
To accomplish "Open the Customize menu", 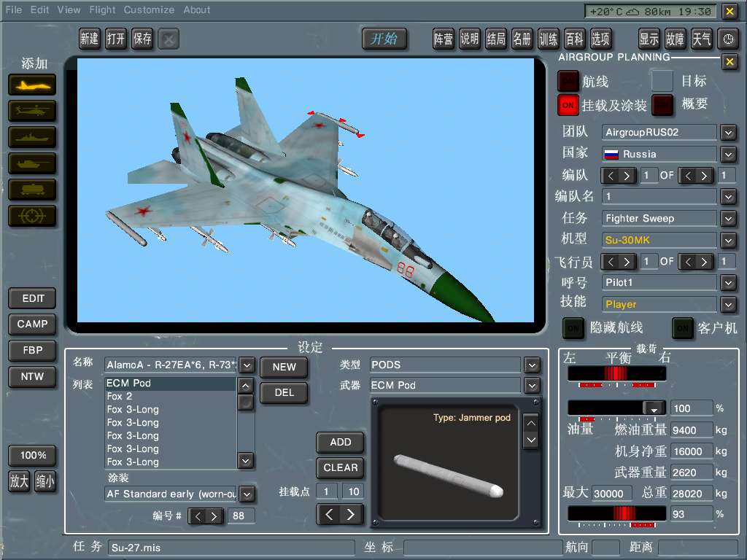I will coord(149,9).
